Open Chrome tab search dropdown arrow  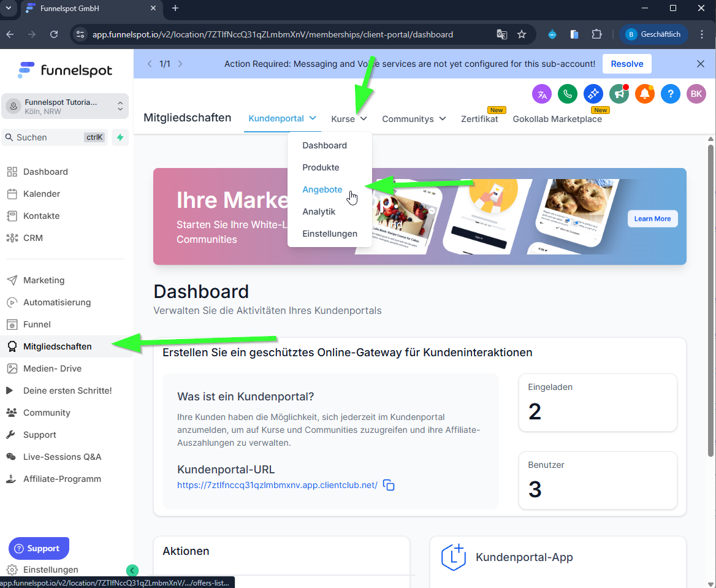click(8, 8)
